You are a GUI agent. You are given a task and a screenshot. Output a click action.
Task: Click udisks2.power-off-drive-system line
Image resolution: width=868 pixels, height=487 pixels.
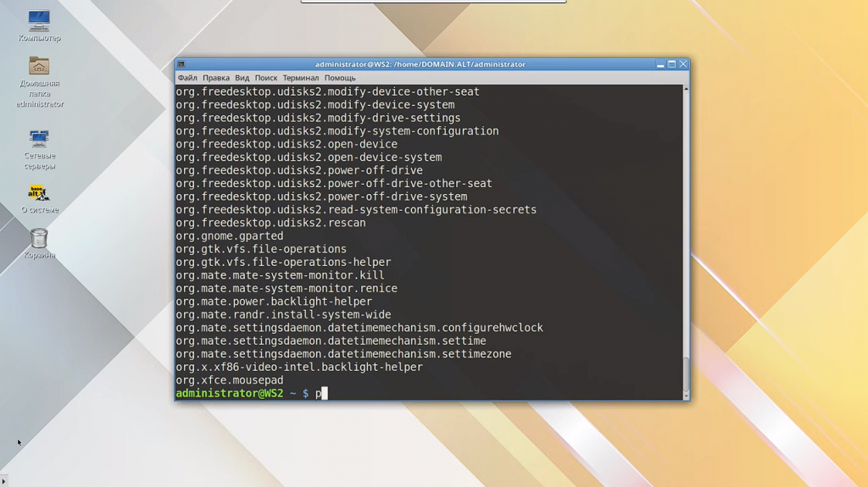[321, 196]
